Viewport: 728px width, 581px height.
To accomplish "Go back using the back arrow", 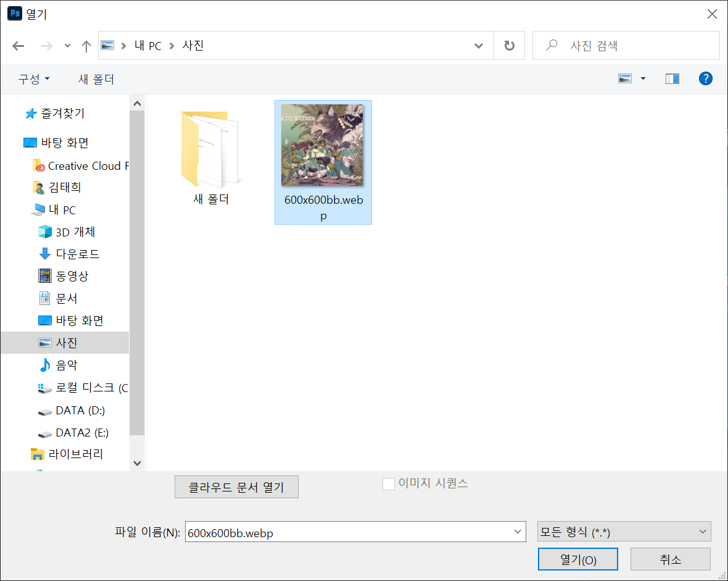I will (18, 46).
